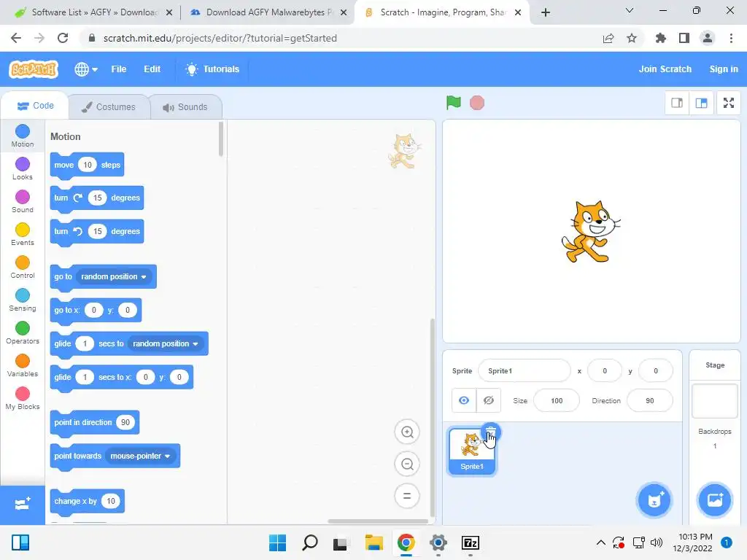Image resolution: width=747 pixels, height=560 pixels.
Task: Switch to the Costumes tab
Action: pos(109,107)
